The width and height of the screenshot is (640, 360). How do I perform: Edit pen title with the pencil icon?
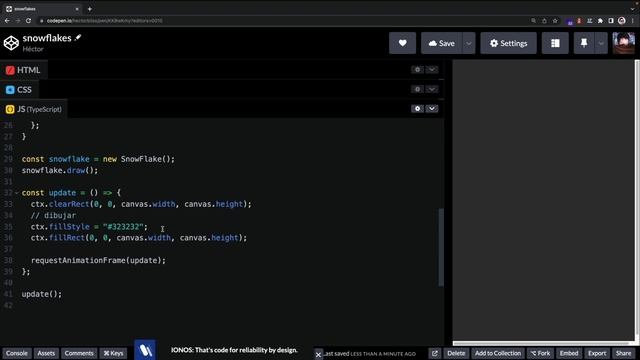[78, 38]
